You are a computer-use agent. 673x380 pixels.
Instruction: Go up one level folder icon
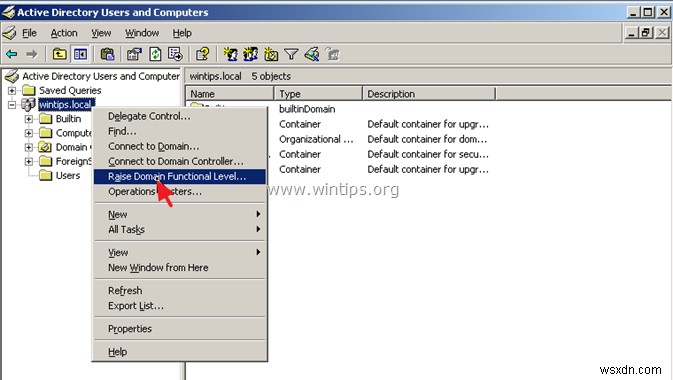(59, 54)
